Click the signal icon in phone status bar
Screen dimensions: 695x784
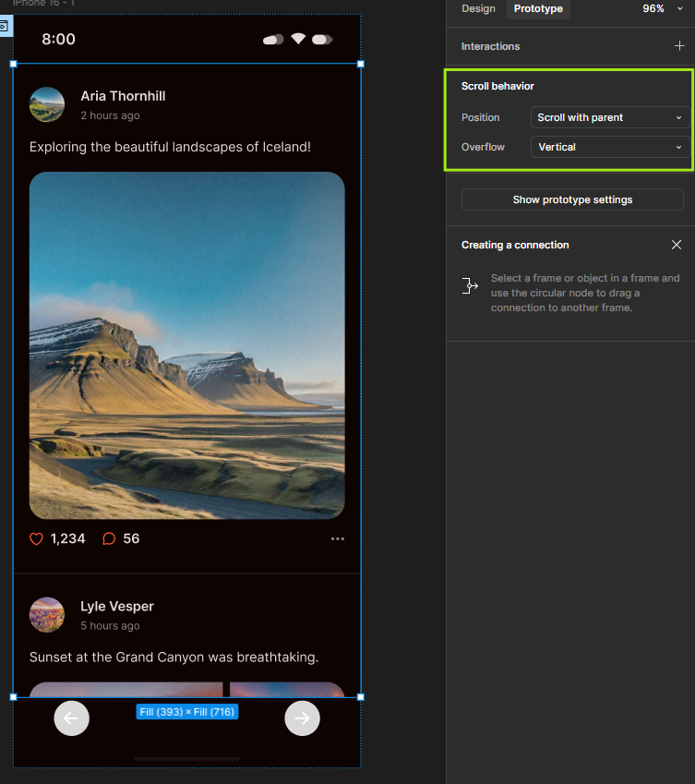click(x=273, y=40)
